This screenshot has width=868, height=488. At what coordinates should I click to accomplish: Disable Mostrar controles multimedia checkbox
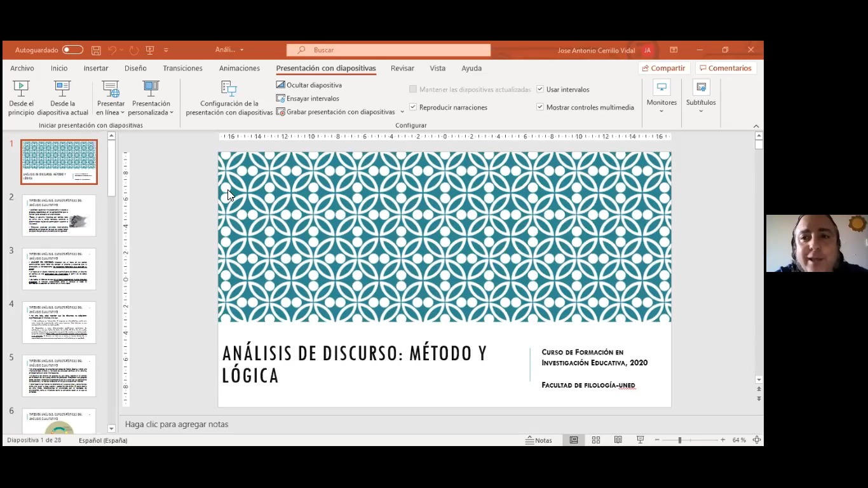540,107
